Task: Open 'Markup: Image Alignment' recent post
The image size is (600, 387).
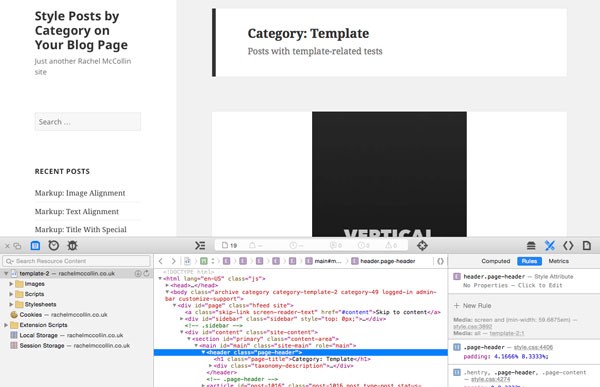Action: [x=80, y=193]
